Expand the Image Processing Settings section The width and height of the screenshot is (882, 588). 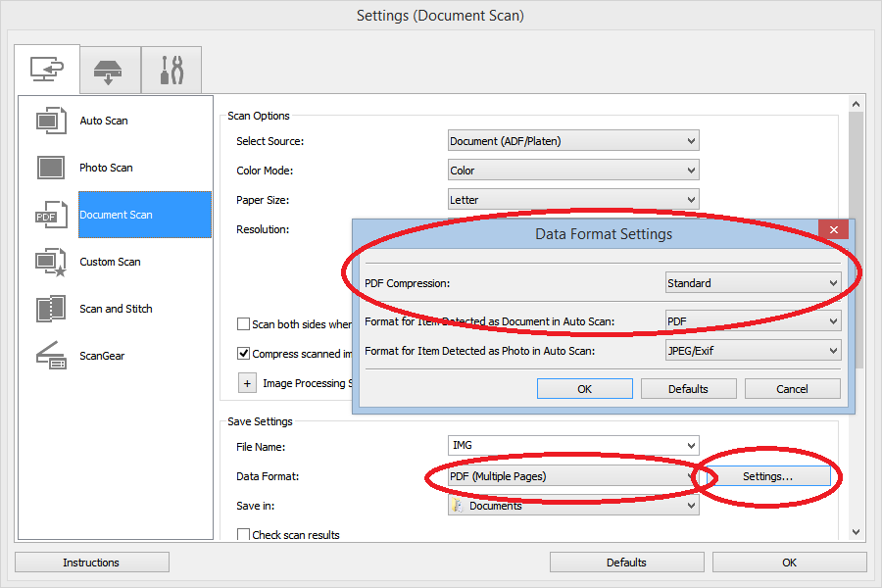248,383
